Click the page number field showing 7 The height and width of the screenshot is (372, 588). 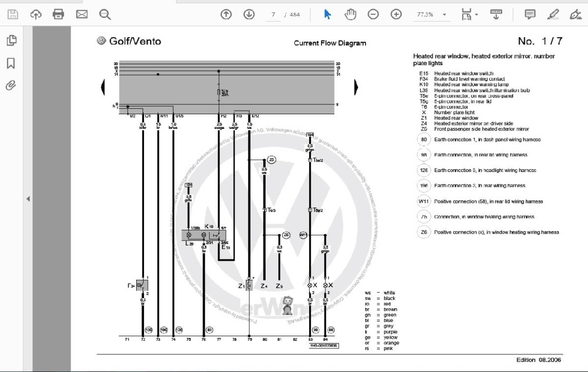click(273, 15)
